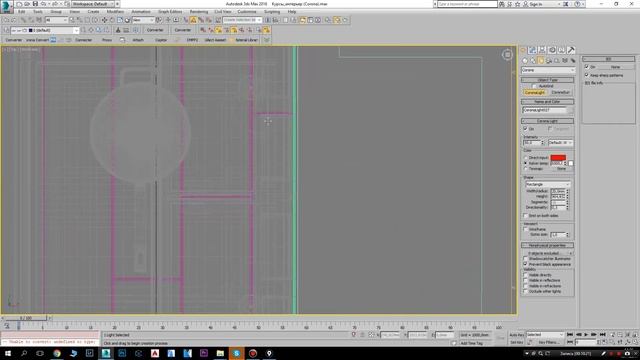Open the Animation menu
This screenshot has width=640, height=360.
pos(141,12)
